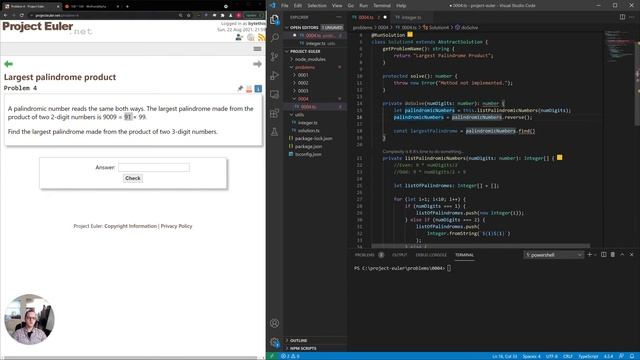Click the Project Euler logo
The width and height of the screenshot is (640, 360).
pyautogui.click(x=47, y=28)
